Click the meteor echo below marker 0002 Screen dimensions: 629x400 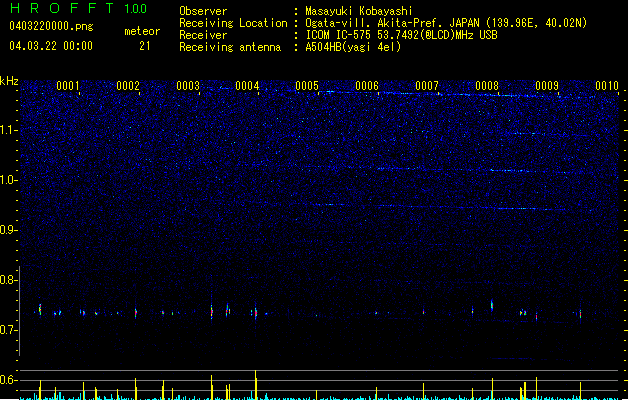pyautogui.click(x=136, y=312)
